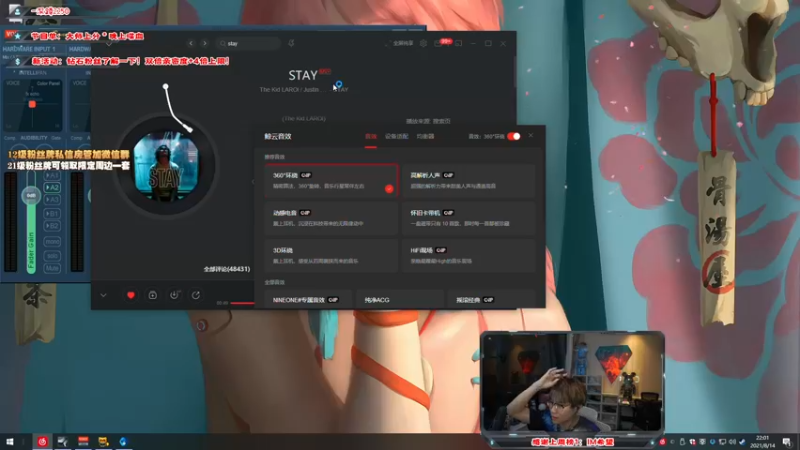This screenshot has width=800, height=450.
Task: Toggle the A3 bus button in Voicemeeter
Action: tap(52, 199)
